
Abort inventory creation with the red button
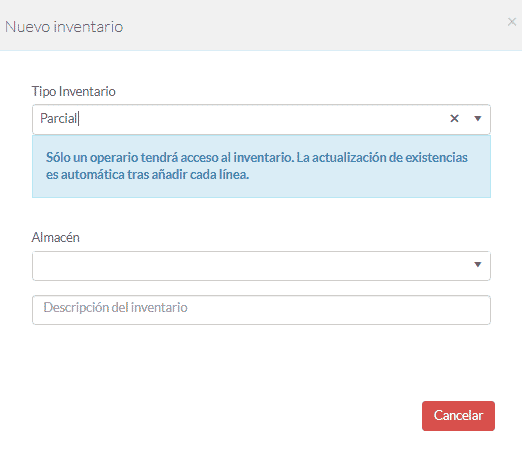click(458, 416)
